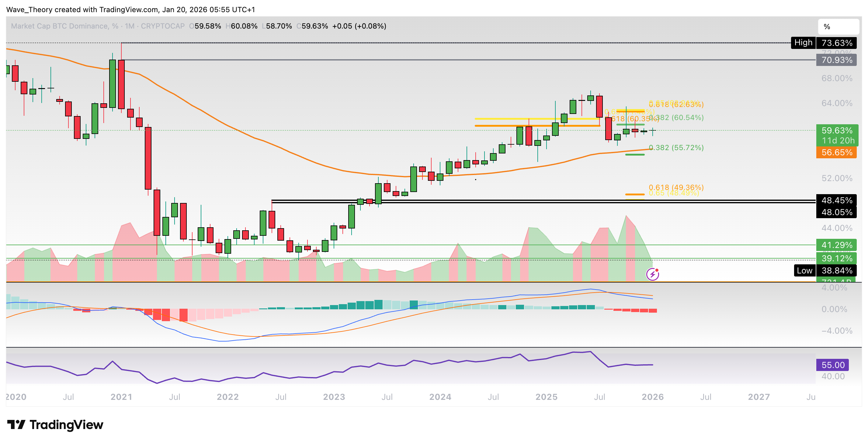Click the orange 56.65% moving average label
Image resolution: width=868 pixels, height=443 pixels.
tap(836, 153)
